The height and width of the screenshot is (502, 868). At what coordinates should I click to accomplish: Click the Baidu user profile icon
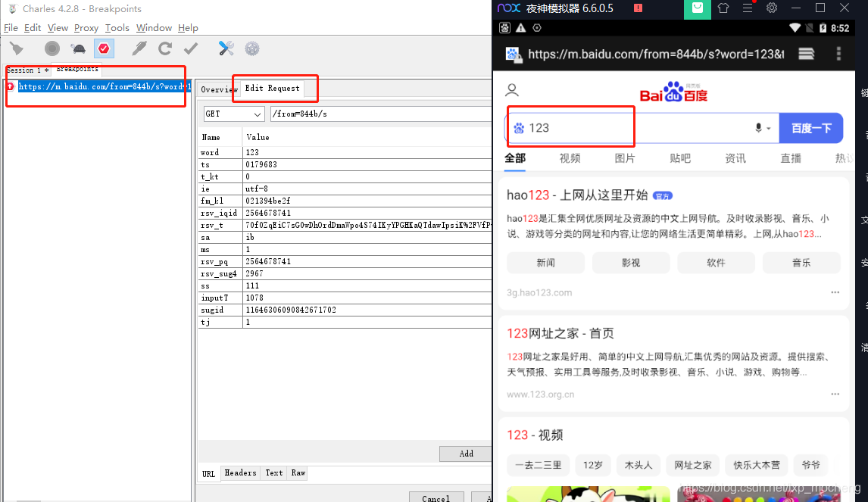pyautogui.click(x=513, y=90)
